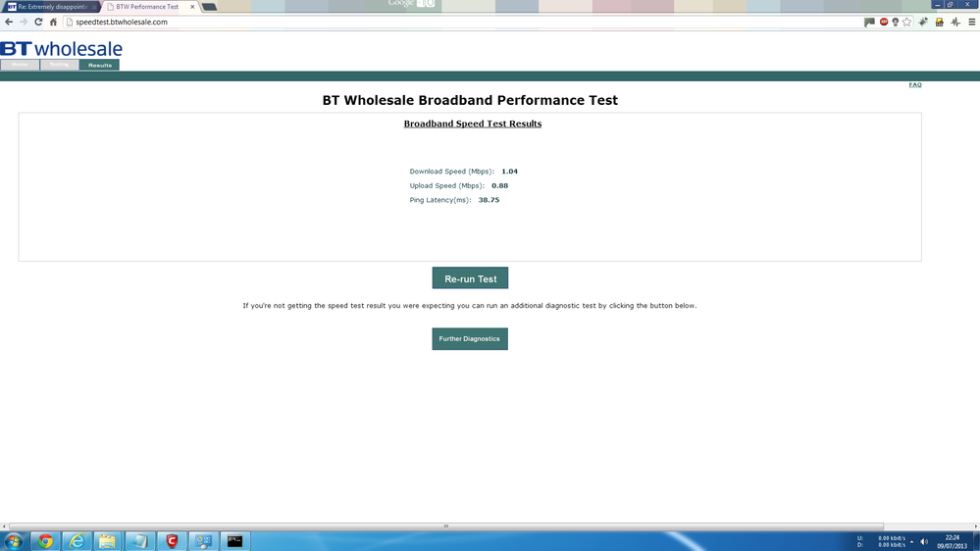The width and height of the screenshot is (980, 551).
Task: Open Internet Explorer from the taskbar
Action: [x=77, y=541]
